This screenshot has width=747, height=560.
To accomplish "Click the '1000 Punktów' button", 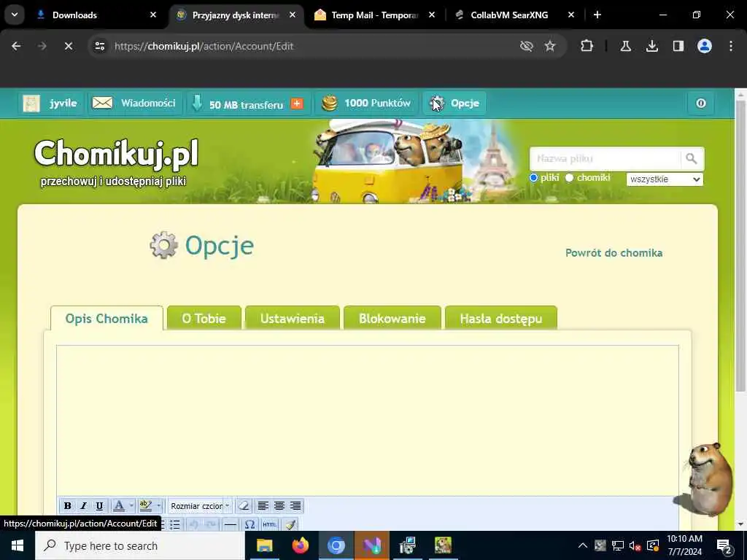I will (x=366, y=104).
